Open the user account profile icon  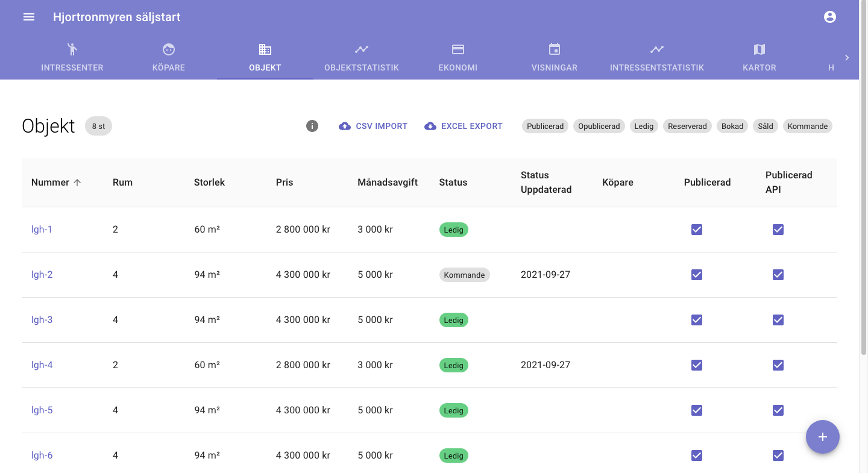[830, 17]
